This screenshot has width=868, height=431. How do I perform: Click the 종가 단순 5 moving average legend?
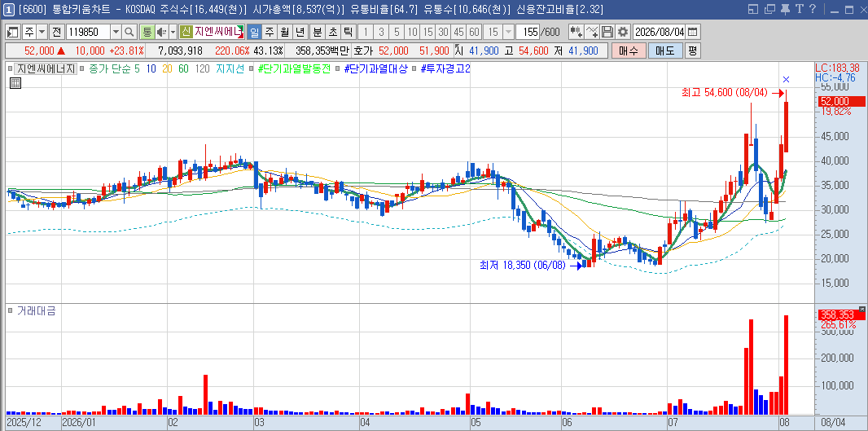pyautogui.click(x=114, y=69)
